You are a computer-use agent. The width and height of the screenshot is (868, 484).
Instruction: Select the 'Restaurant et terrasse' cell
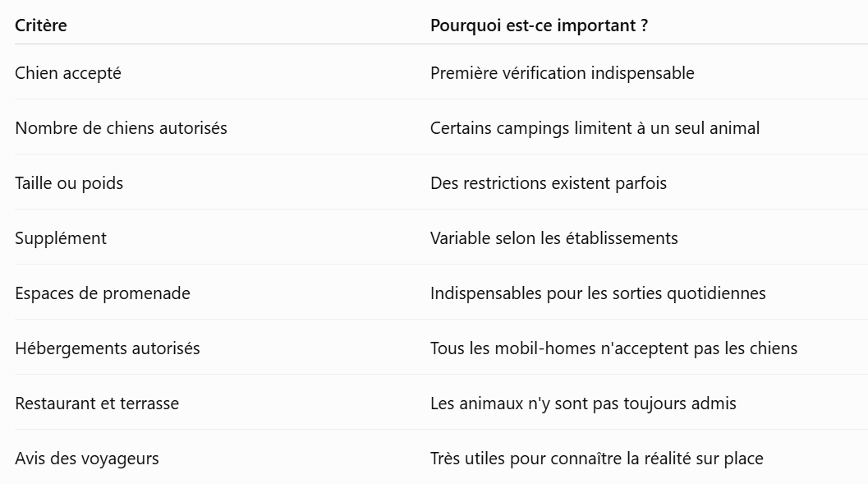(x=97, y=403)
